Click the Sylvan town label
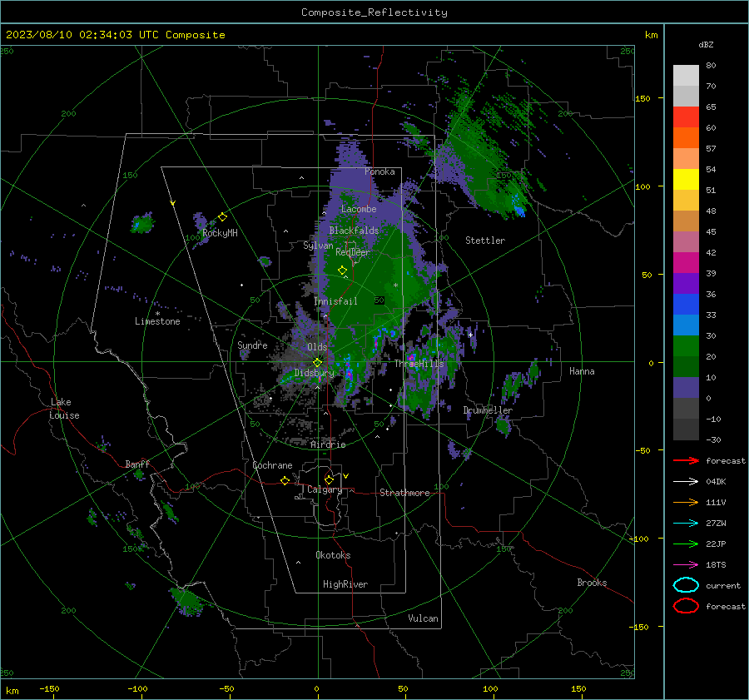749x700 pixels. coord(318,245)
